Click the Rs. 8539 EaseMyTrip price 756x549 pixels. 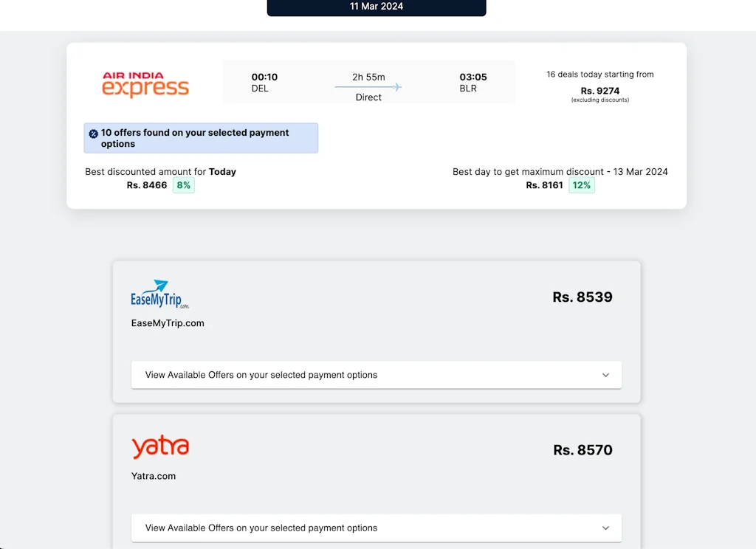tap(583, 297)
